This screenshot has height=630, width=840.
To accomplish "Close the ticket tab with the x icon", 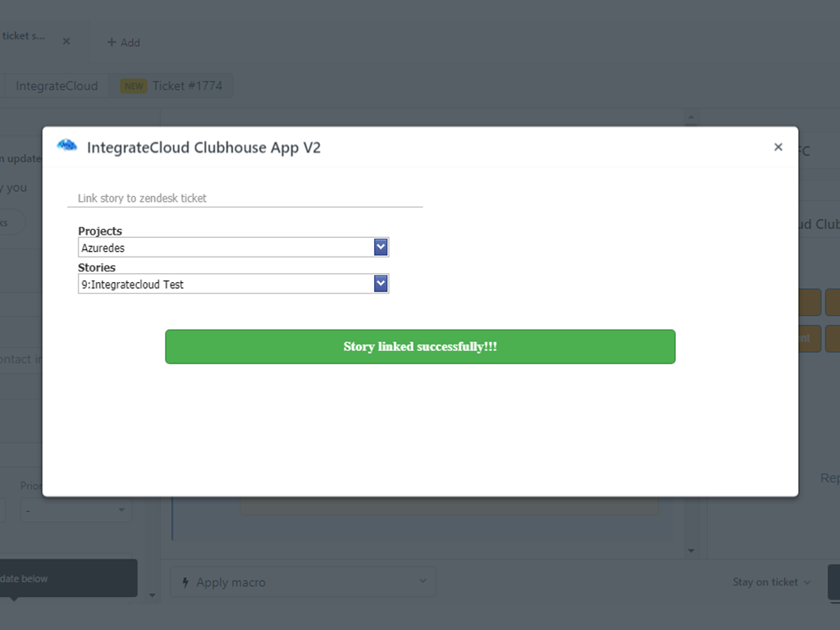I will 66,41.
